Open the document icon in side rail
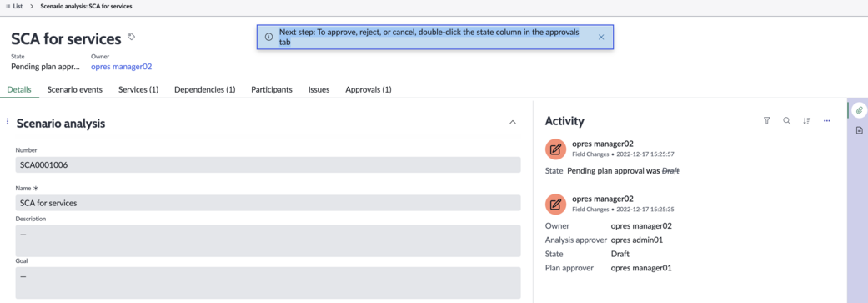Viewport: 868px width, 303px height. [x=859, y=131]
